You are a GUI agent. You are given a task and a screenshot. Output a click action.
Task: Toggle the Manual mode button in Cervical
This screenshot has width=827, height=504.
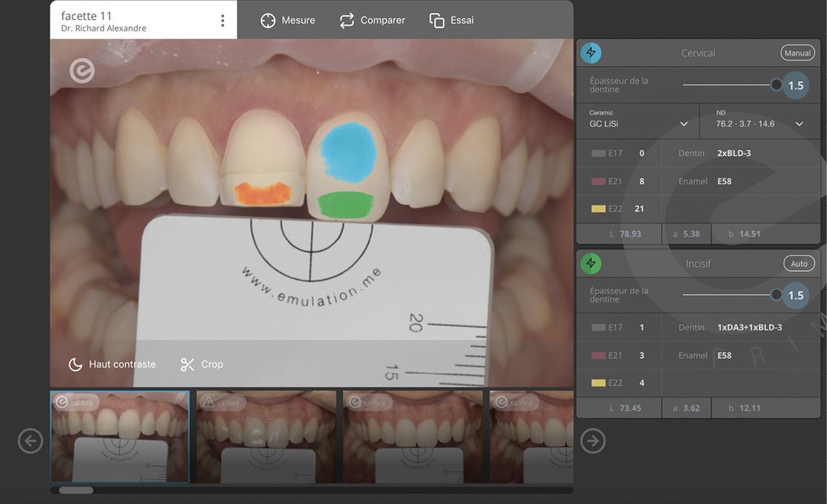[797, 53]
